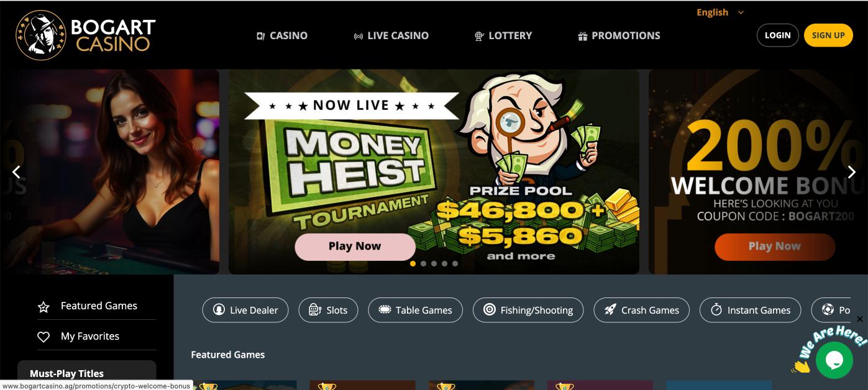Screen dimensions: 868x390
Task: Go to the next banner slide arrow
Action: (852, 172)
